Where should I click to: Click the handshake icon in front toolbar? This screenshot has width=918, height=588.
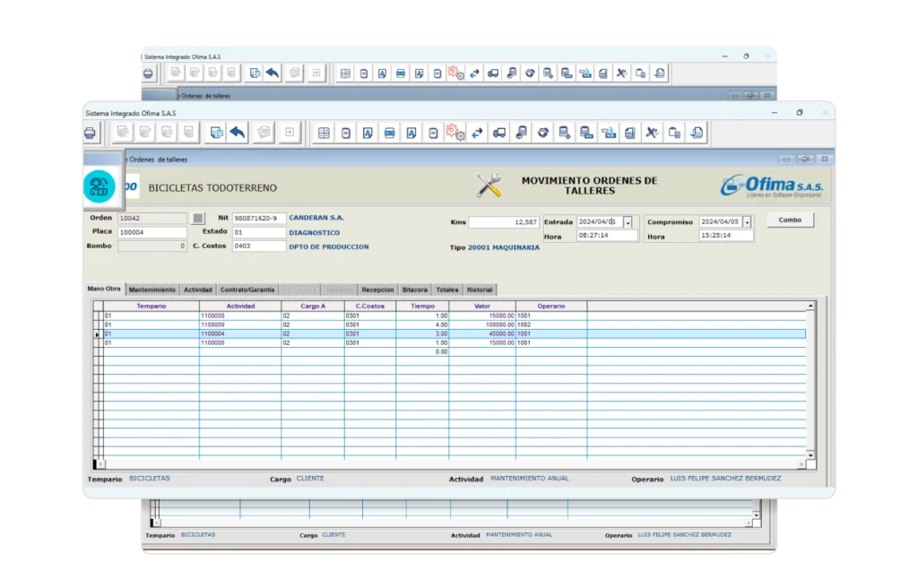(x=542, y=133)
